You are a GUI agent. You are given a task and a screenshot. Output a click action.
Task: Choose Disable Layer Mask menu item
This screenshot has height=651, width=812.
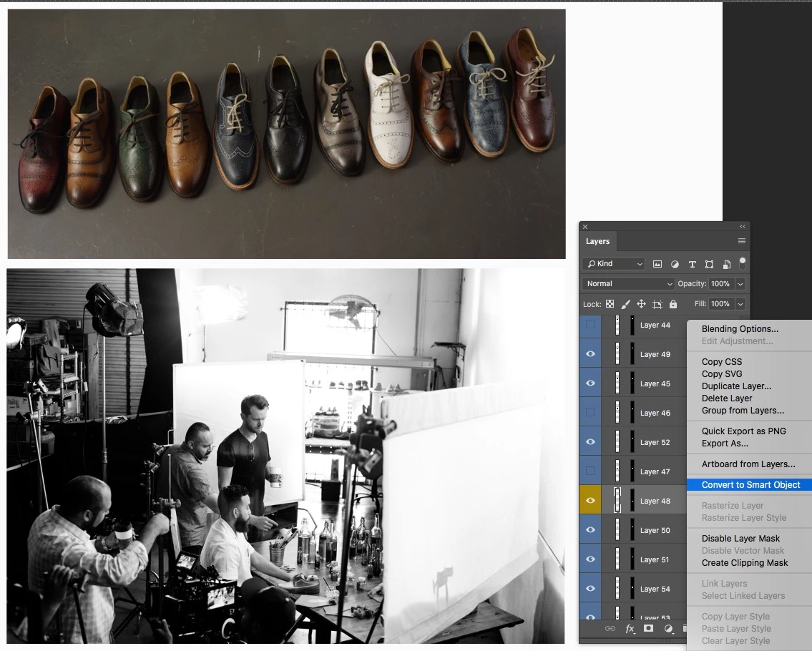[740, 539]
